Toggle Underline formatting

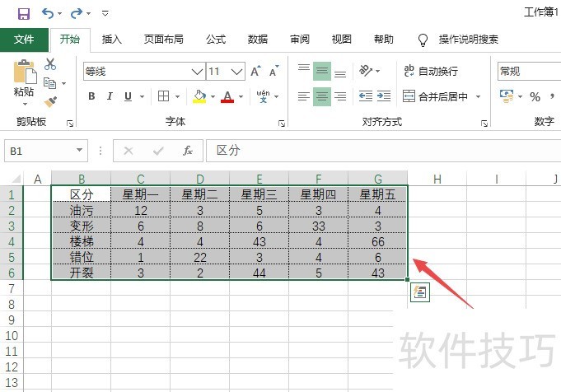(x=128, y=96)
